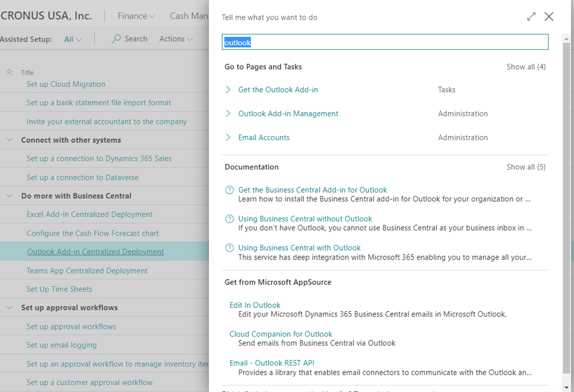Viewport: 574px width, 392px height.
Task: Open Set up email logging
Action: coord(62,345)
